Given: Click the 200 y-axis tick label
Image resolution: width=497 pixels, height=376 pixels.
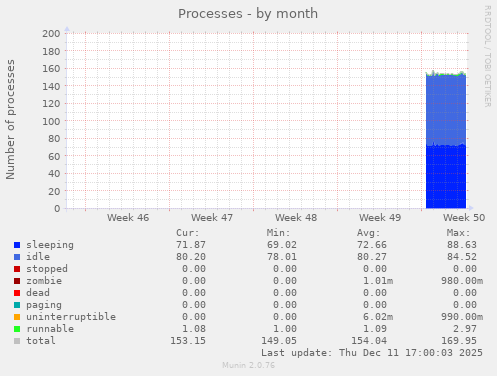Looking at the screenshot, I should pos(51,34).
